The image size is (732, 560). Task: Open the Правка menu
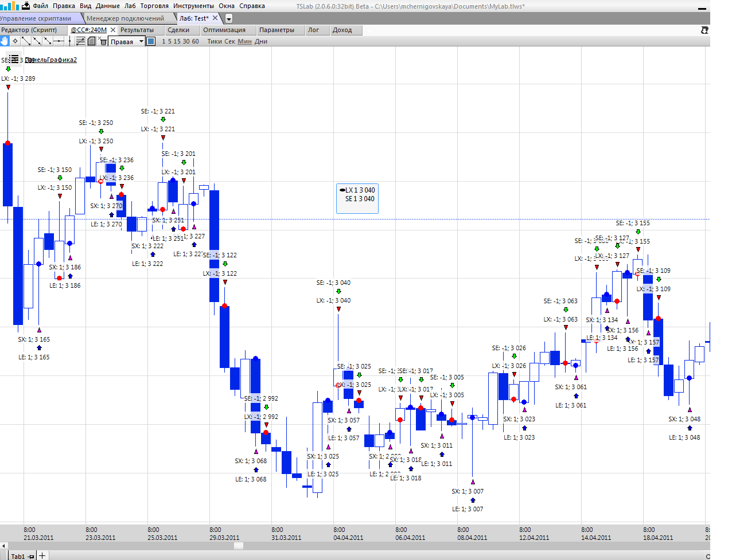pyautogui.click(x=64, y=6)
